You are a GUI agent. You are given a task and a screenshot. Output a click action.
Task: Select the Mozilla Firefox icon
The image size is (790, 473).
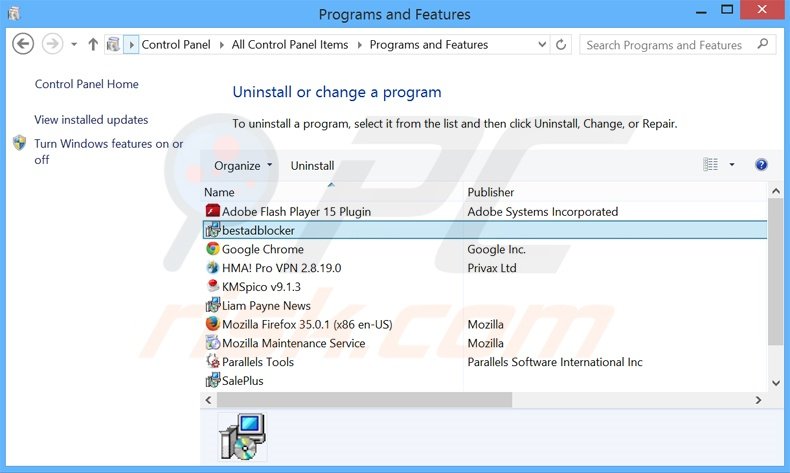click(x=213, y=323)
